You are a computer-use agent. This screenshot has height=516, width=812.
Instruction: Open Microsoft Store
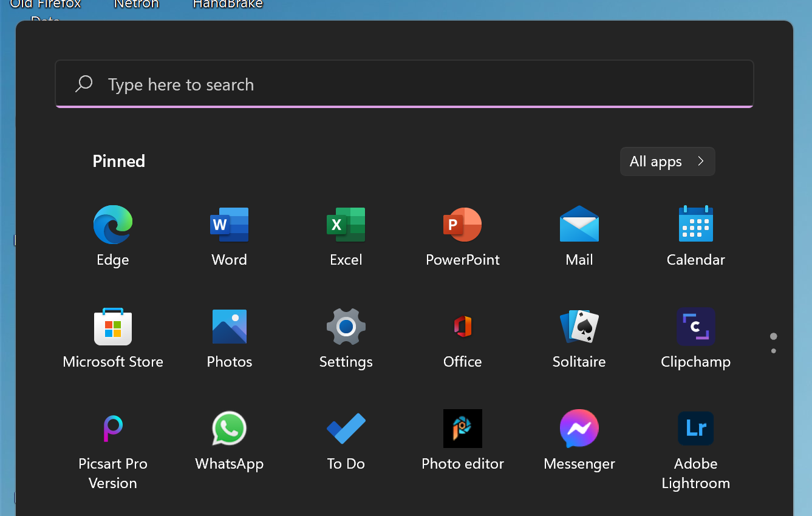click(113, 338)
